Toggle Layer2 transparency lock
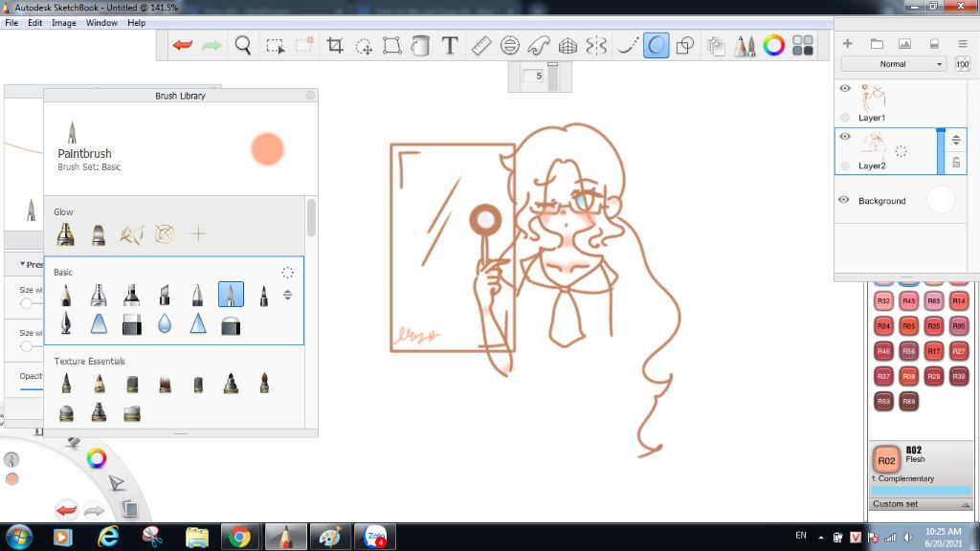Viewport: 980px width, 551px height. (956, 163)
